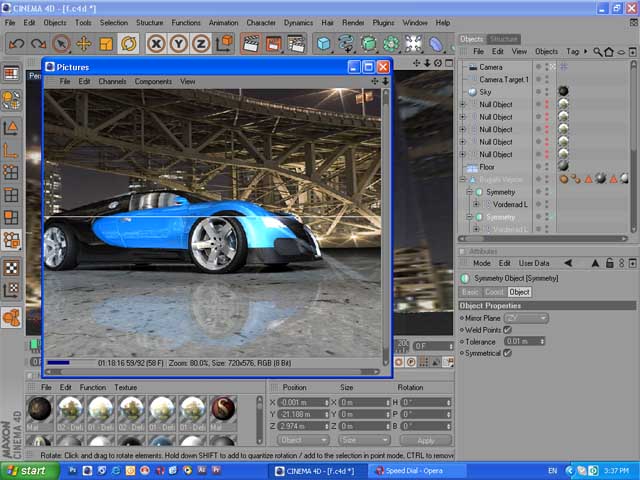Open the Object coordinate mode dropdown

point(303,440)
